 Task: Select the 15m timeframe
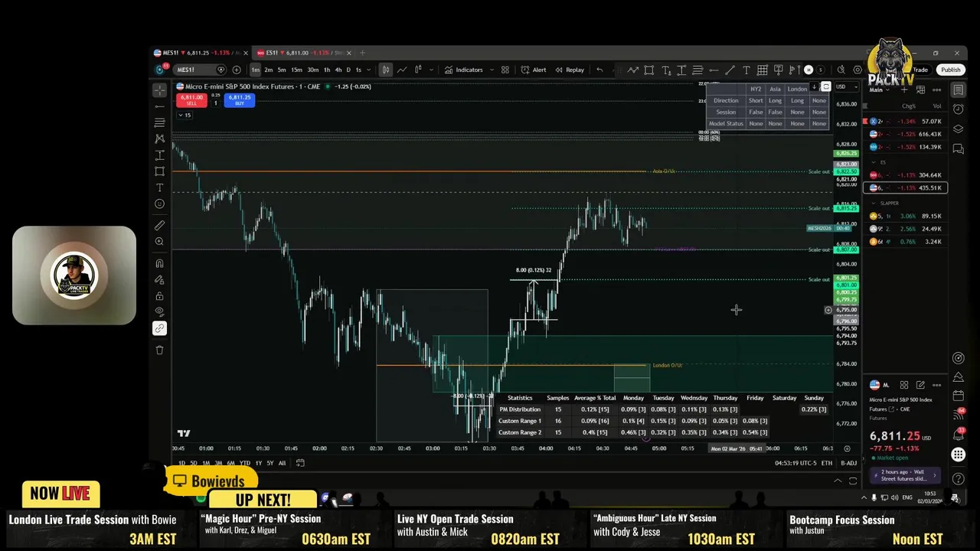click(x=296, y=70)
